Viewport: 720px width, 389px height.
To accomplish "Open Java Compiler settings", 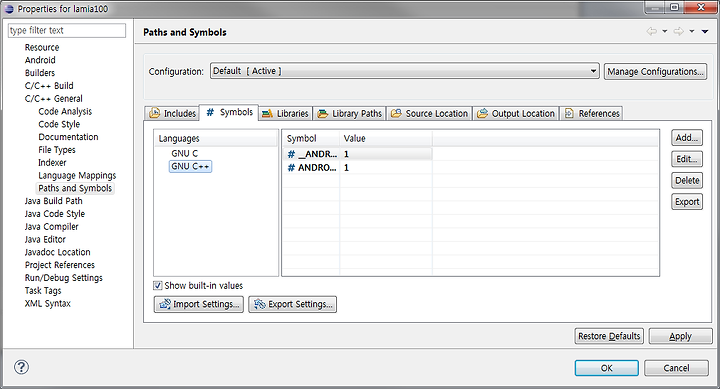I will pos(51,227).
